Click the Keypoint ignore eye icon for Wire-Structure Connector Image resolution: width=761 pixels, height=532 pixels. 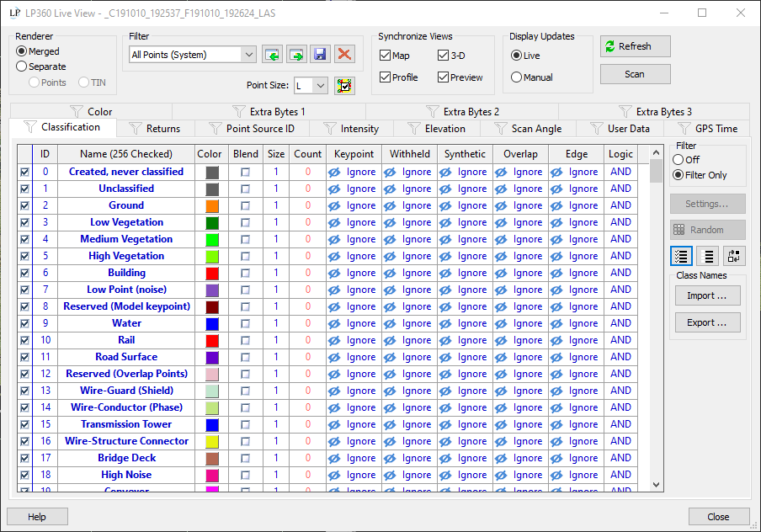334,442
